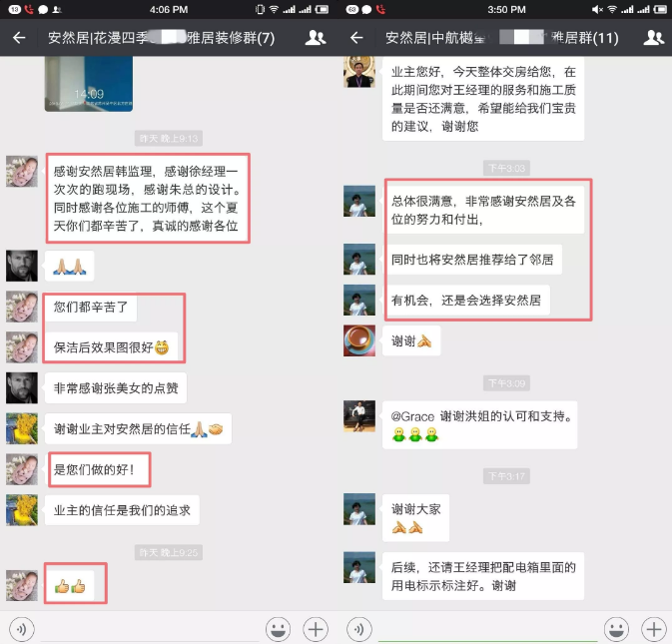Open the plus attachments menu in left chat
672x644 pixels.
(316, 629)
